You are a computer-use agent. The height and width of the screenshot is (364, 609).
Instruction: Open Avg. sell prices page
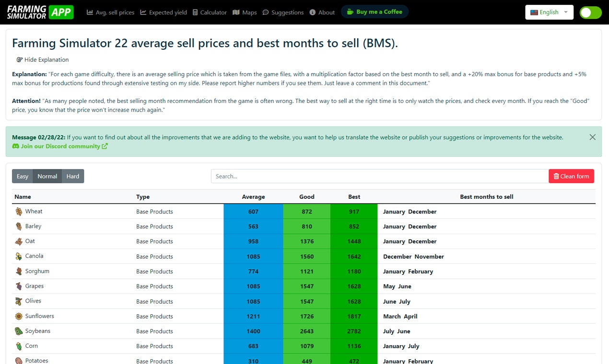point(110,12)
